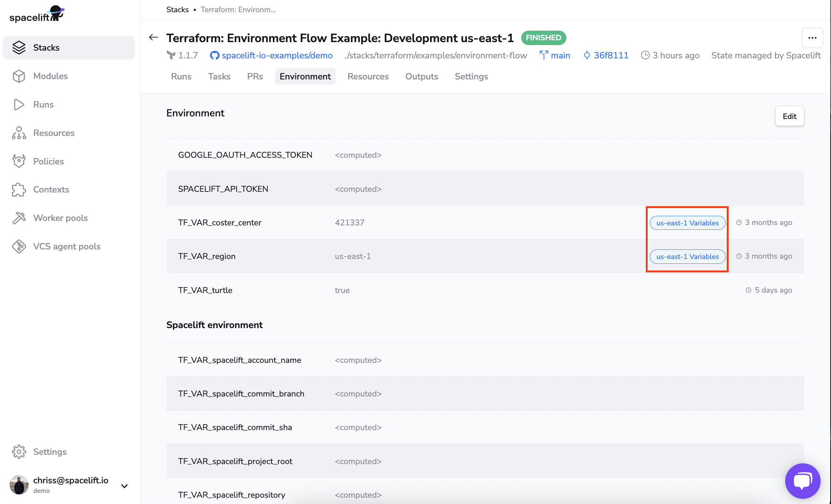Expand the chriss@spacelift.io account menu
Image resolution: width=831 pixels, height=504 pixels.
[125, 486]
